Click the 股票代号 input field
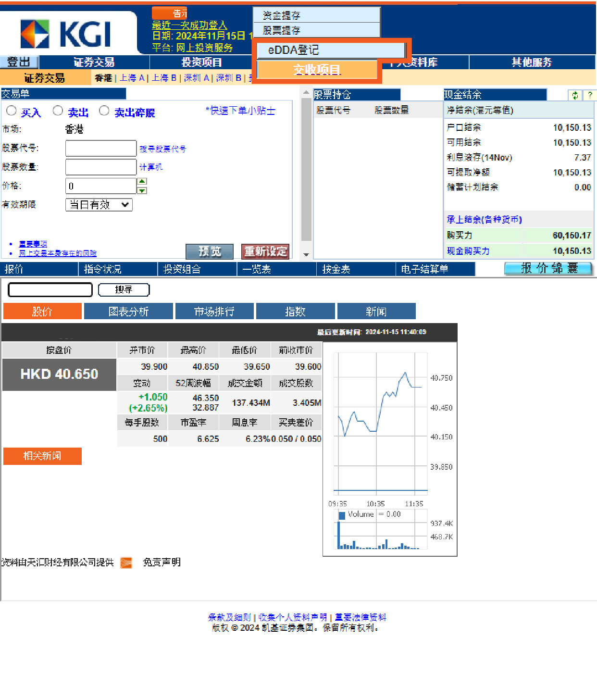 pos(101,149)
